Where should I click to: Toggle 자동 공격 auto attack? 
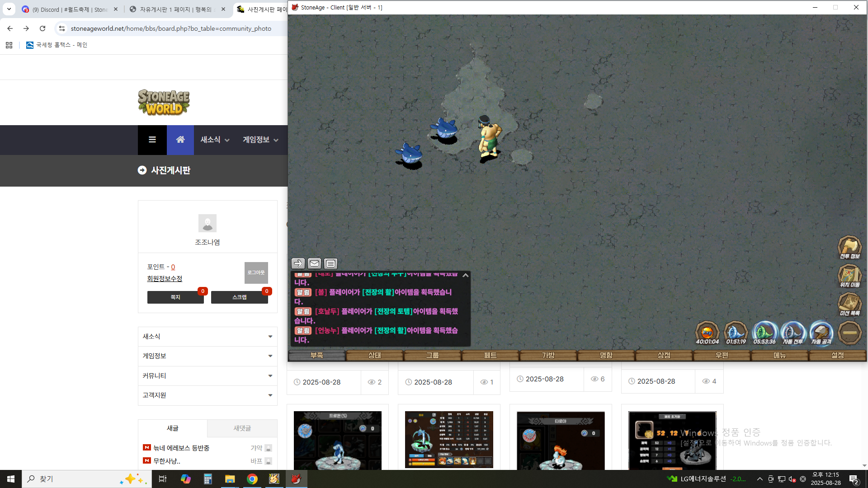pos(821,332)
